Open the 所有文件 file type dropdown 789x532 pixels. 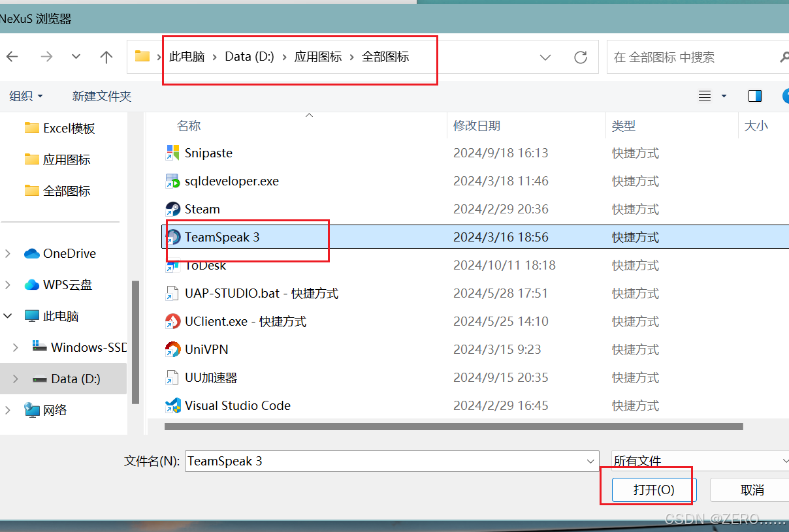(x=700, y=461)
